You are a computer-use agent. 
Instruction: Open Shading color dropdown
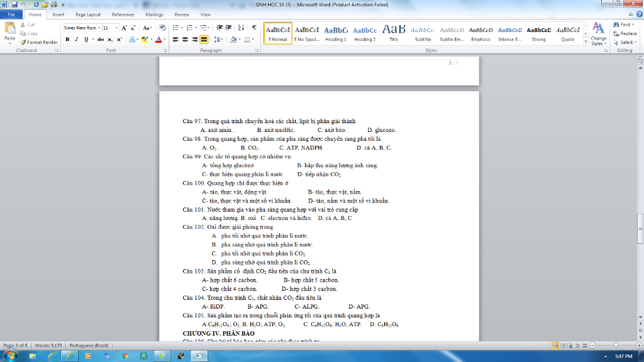point(240,40)
